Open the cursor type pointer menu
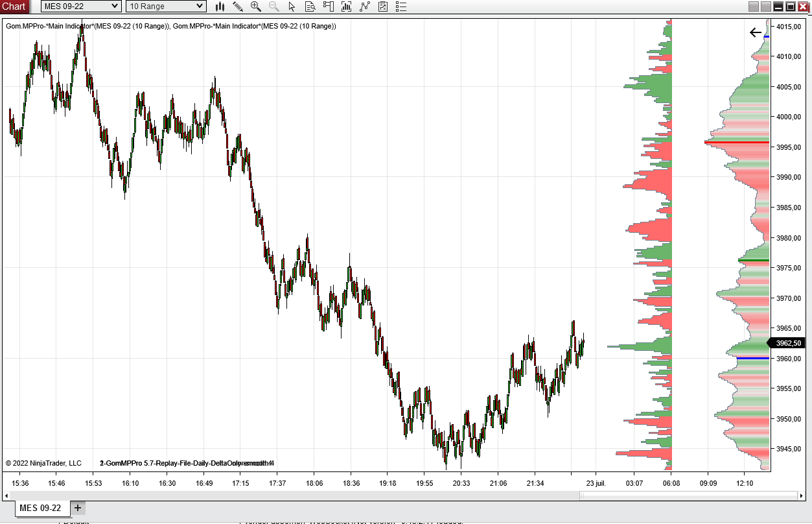The width and height of the screenshot is (812, 524). tap(292, 6)
